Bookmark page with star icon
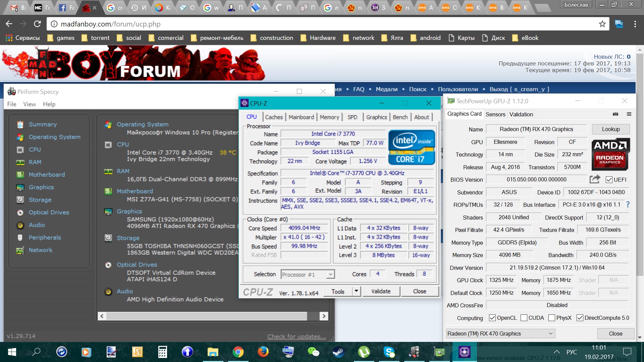This screenshot has width=644, height=362. coord(602,24)
